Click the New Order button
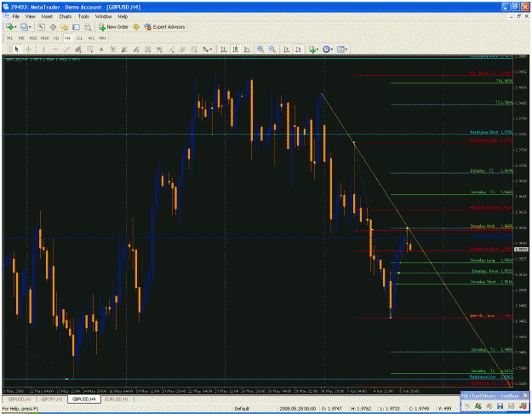The image size is (532, 414). 113,26
